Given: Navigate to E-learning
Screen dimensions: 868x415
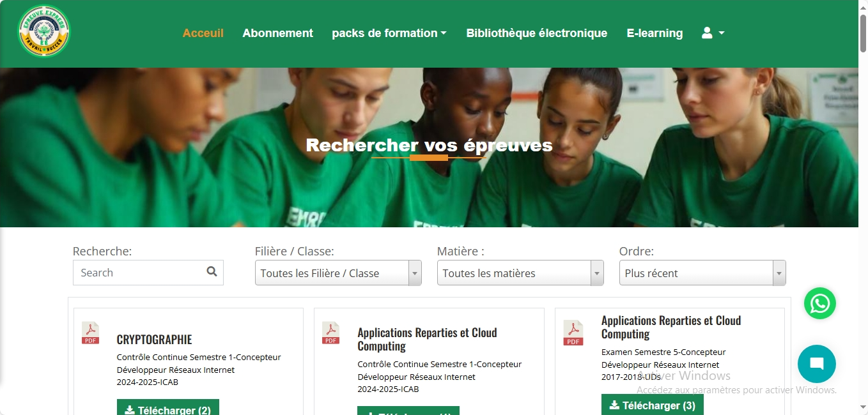Looking at the screenshot, I should (655, 33).
